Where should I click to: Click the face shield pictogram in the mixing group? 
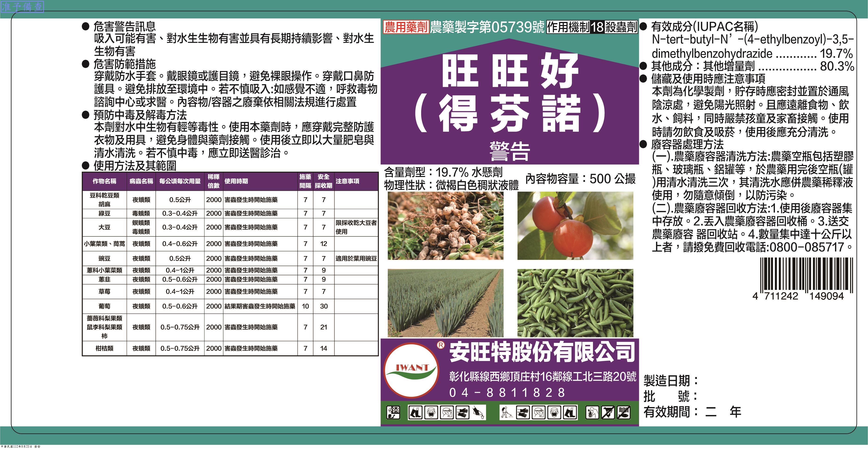click(x=447, y=413)
